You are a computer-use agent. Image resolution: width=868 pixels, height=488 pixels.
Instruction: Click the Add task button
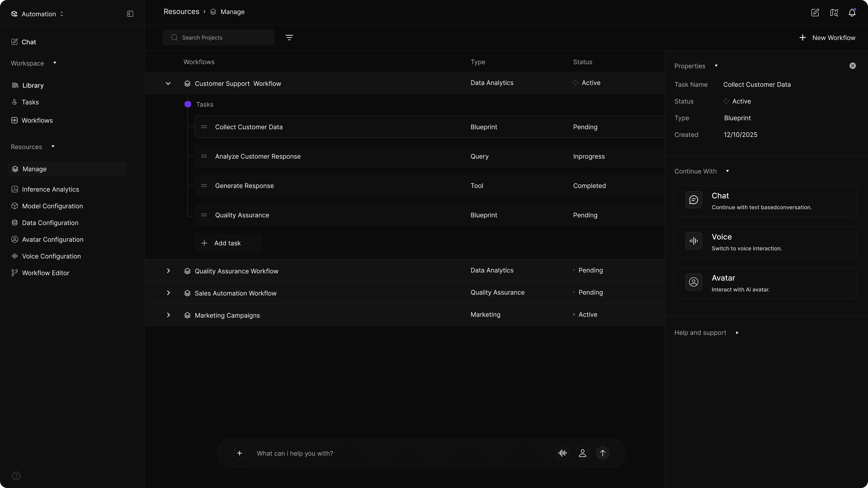pyautogui.click(x=228, y=243)
